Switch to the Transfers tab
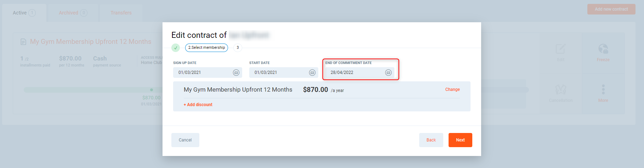The height and width of the screenshot is (168, 644). [x=121, y=13]
